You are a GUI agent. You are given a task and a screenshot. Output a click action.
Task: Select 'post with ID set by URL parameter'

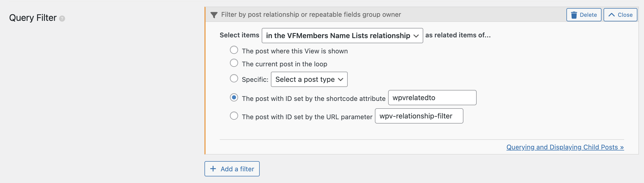coord(234,116)
